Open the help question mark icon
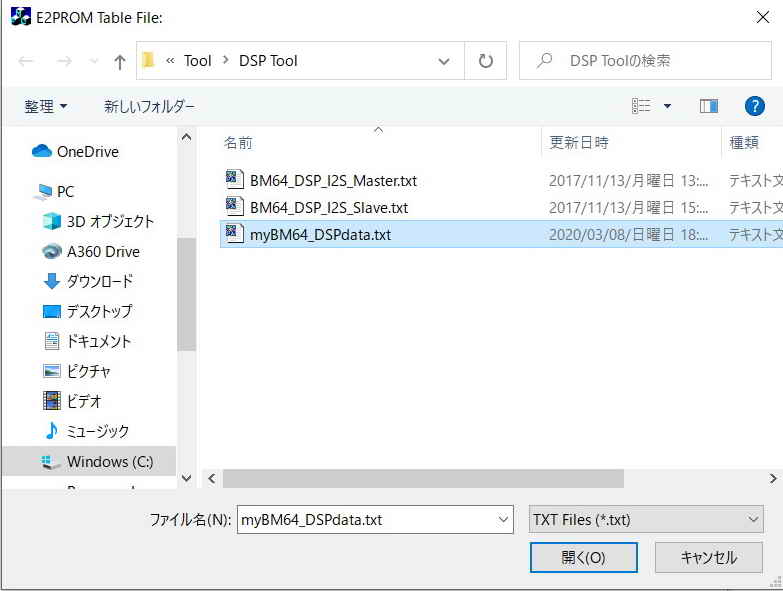 [755, 106]
